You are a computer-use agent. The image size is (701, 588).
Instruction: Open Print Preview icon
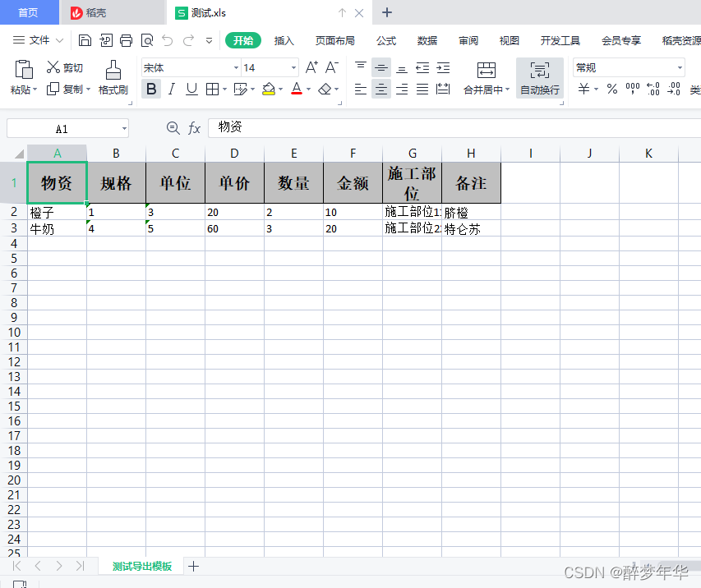(147, 40)
